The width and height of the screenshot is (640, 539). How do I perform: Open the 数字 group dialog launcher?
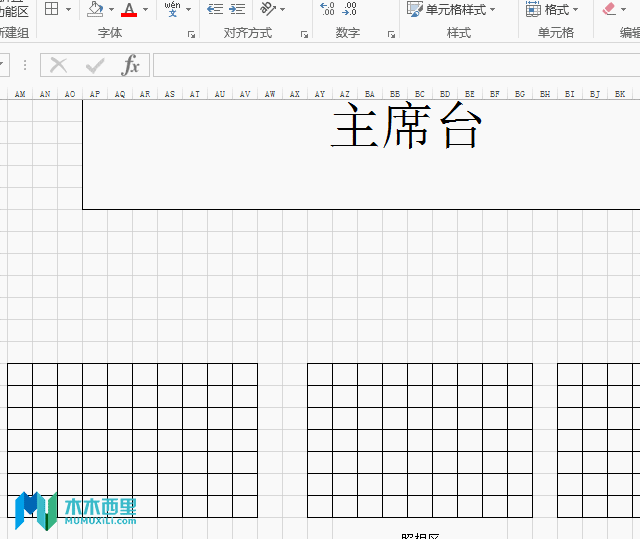(391, 35)
